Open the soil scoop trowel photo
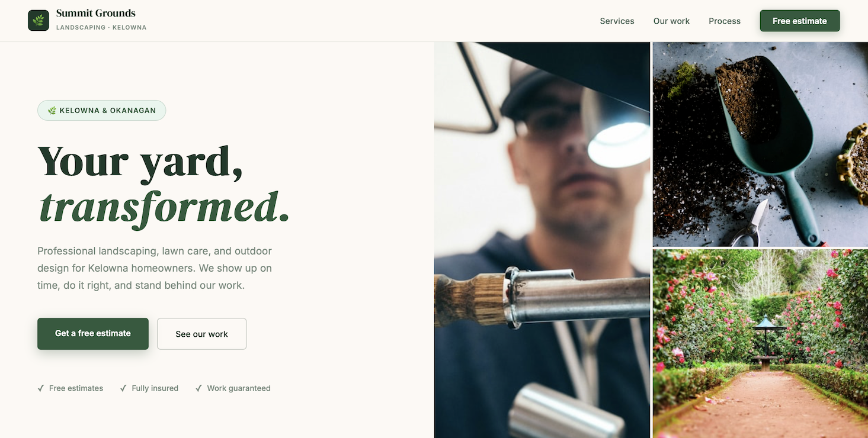This screenshot has width=868, height=438. pos(760,144)
